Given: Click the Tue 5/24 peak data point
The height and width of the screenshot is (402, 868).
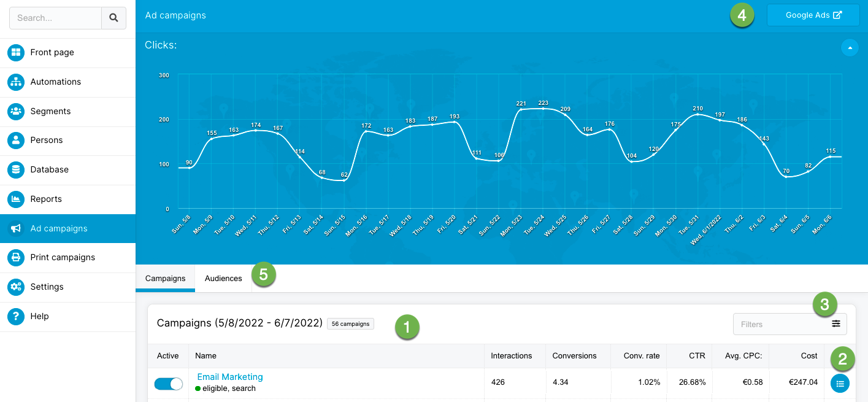Looking at the screenshot, I should (x=543, y=109).
